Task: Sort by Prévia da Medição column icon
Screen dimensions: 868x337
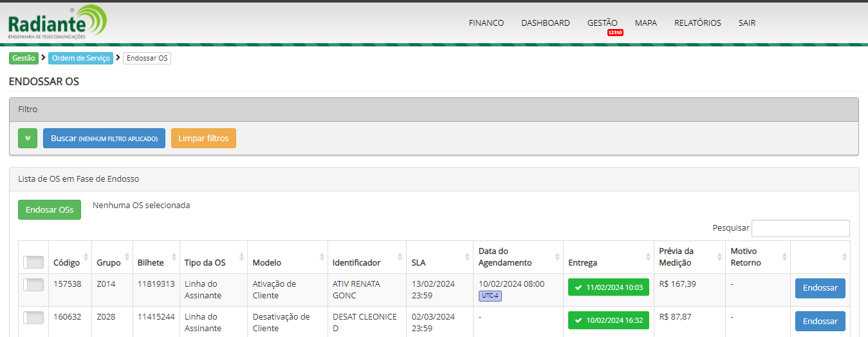Action: (719, 256)
